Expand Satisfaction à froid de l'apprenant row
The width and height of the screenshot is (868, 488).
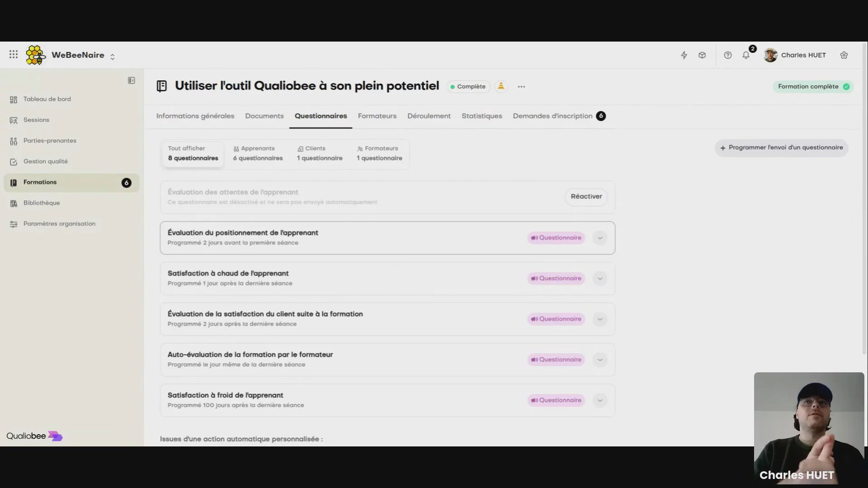tap(600, 401)
